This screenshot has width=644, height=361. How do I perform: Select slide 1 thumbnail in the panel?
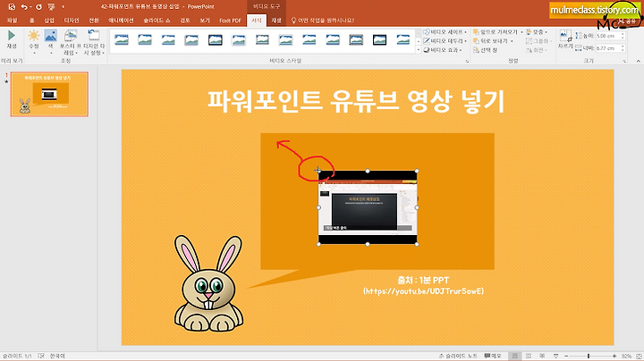(x=49, y=94)
